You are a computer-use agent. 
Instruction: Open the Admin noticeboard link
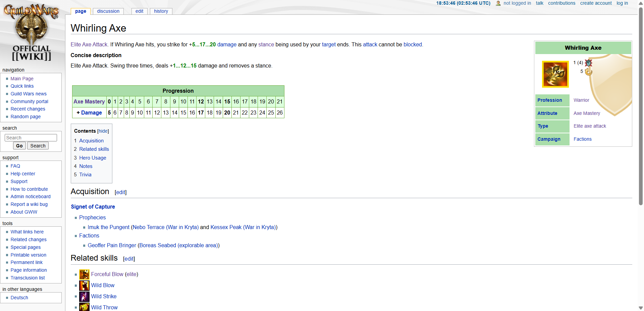pos(31,196)
